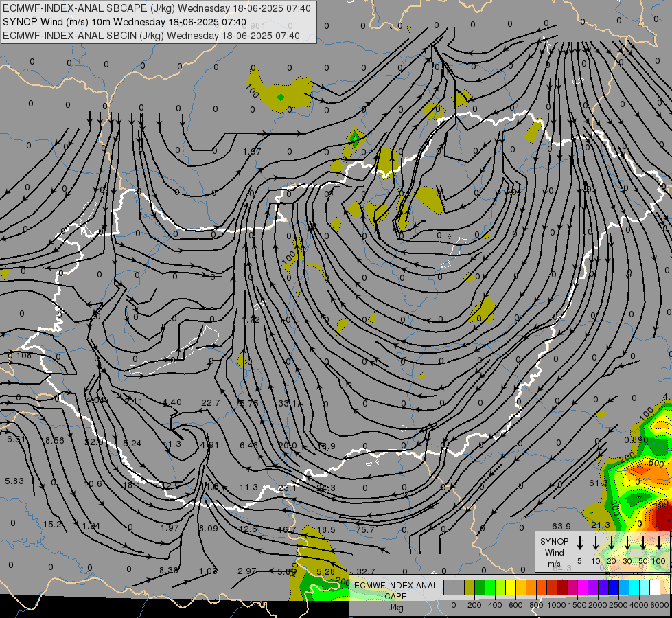
Task: Click the 5 m/s wind arrow in SYNOP legend
Action: [580, 543]
